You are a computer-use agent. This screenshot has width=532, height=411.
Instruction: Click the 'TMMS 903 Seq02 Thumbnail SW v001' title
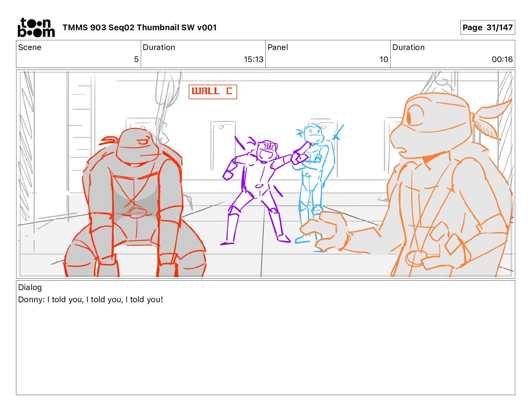139,28
